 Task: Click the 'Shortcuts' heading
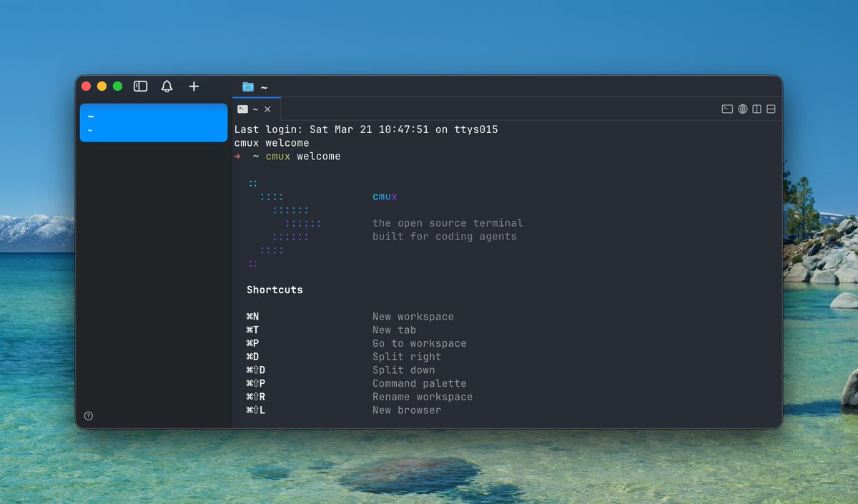(275, 290)
